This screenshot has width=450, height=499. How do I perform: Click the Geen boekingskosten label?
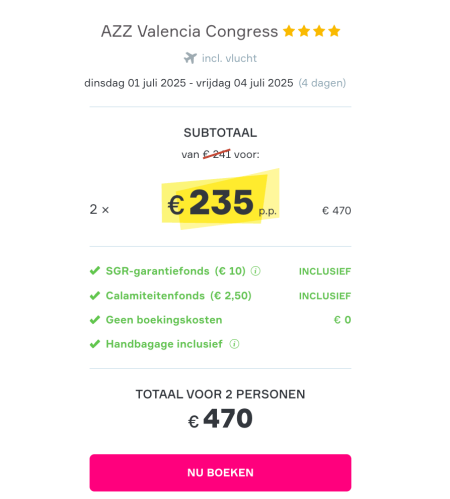pyautogui.click(x=164, y=320)
